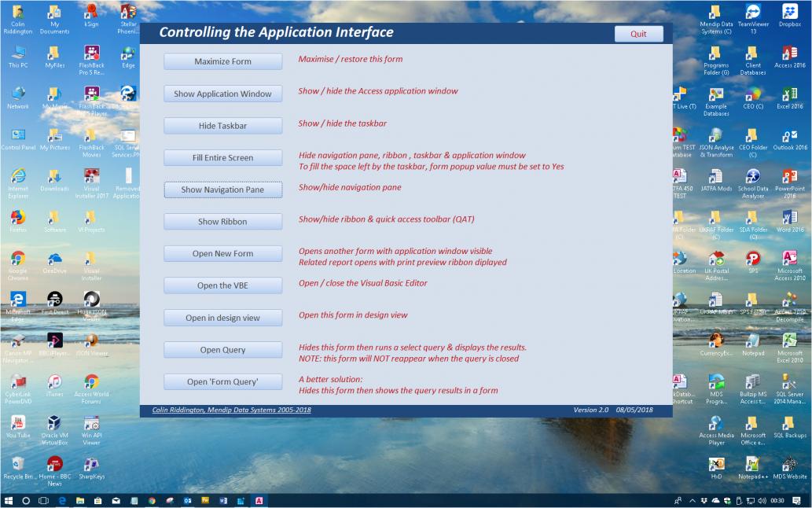Image resolution: width=812 pixels, height=508 pixels.
Task: Select the My Documents desktop icon
Action: pos(55,19)
